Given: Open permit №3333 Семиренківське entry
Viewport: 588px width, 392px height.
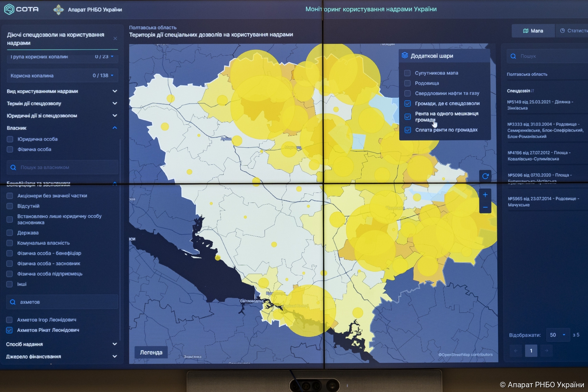Looking at the screenshot, I should point(546,130).
